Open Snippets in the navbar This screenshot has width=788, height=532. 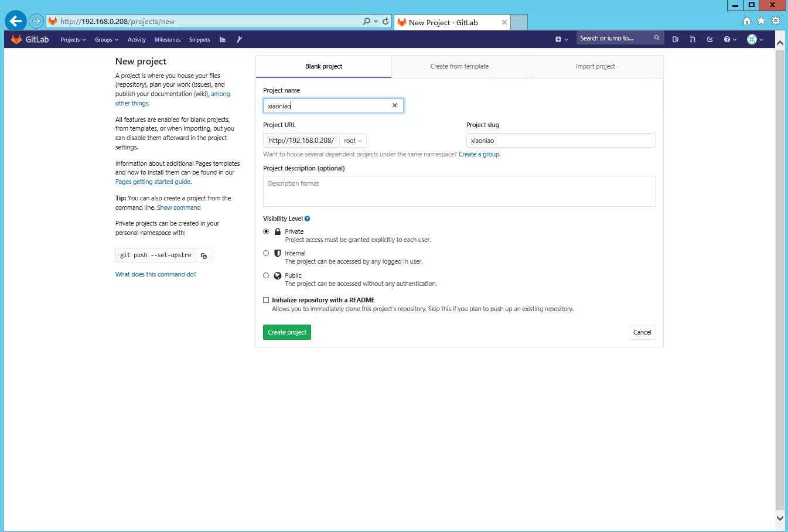(199, 39)
